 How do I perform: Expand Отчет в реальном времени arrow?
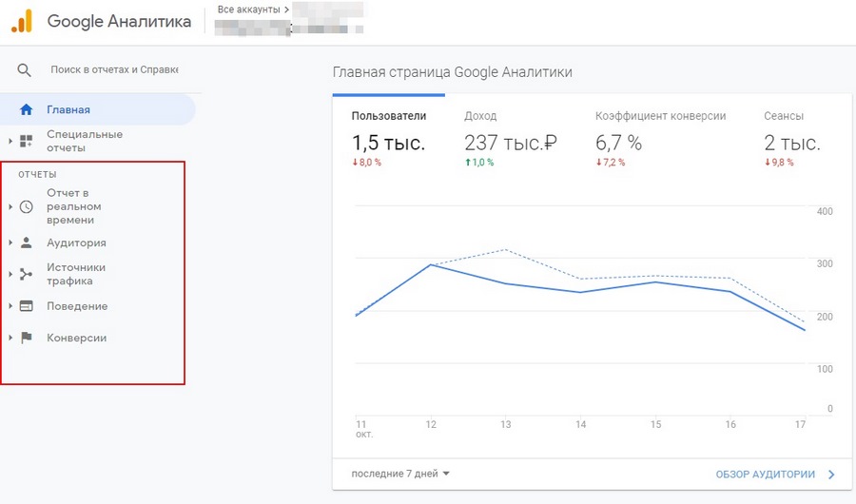(x=10, y=206)
